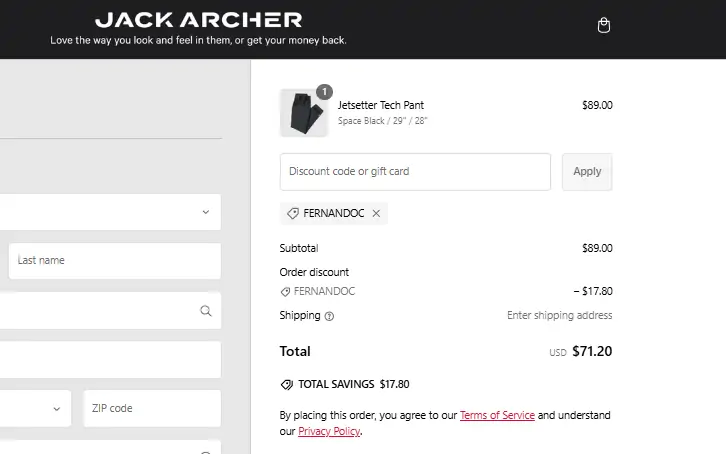Open the Privacy Policy link
This screenshot has width=726, height=454.
tap(328, 432)
